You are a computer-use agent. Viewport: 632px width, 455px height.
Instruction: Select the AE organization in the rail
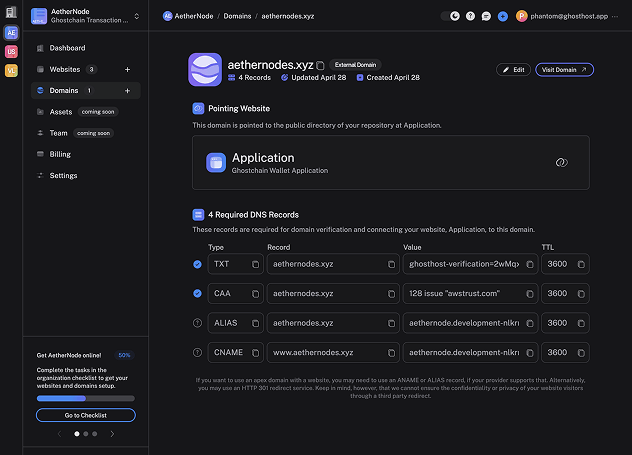[11, 33]
